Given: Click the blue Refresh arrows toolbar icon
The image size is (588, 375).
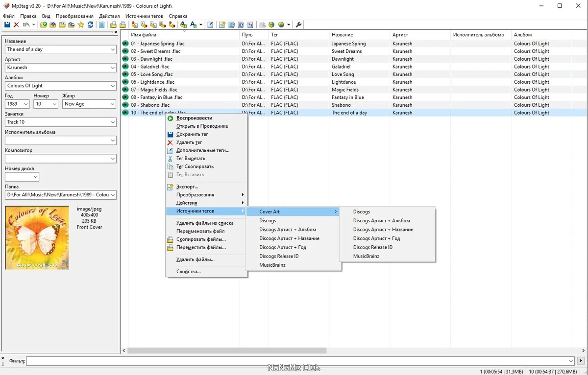Looking at the screenshot, I should (90, 24).
